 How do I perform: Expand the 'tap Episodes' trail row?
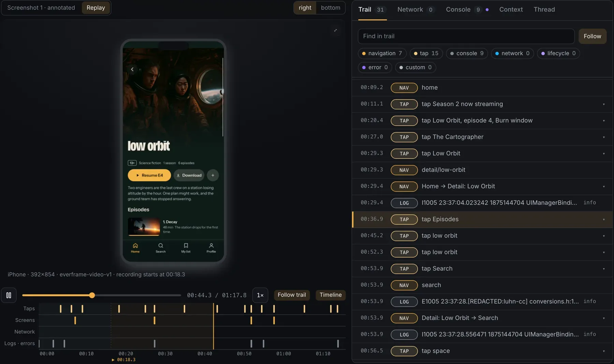tap(604, 219)
